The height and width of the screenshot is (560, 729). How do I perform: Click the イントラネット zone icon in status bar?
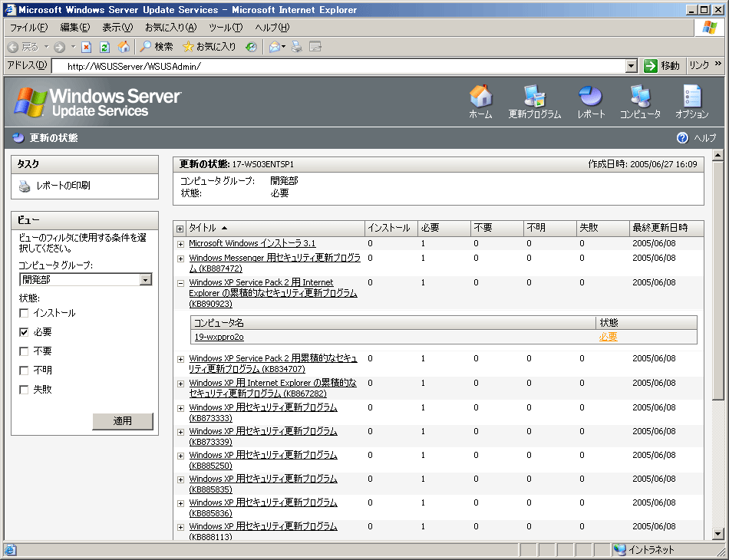[619, 550]
